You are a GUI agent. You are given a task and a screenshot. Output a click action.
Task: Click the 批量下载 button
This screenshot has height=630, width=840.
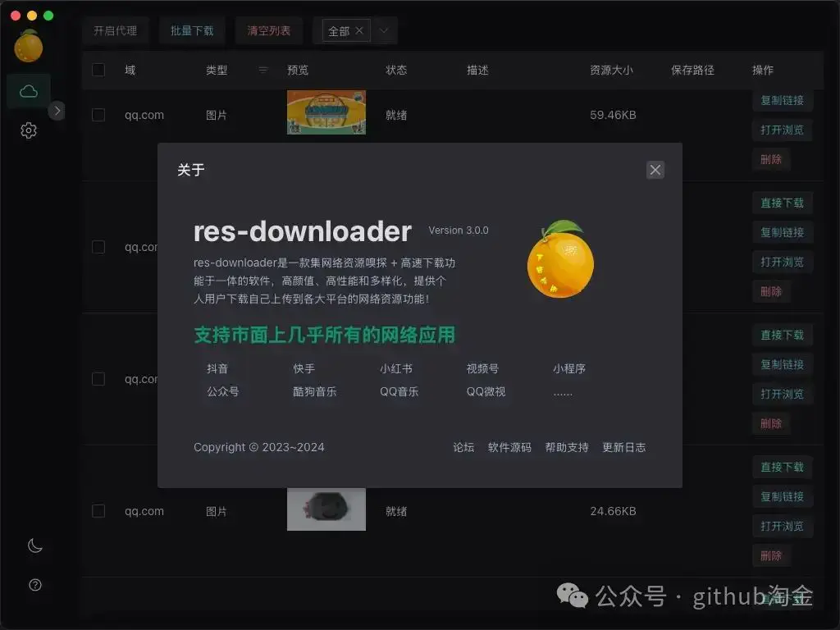click(192, 30)
